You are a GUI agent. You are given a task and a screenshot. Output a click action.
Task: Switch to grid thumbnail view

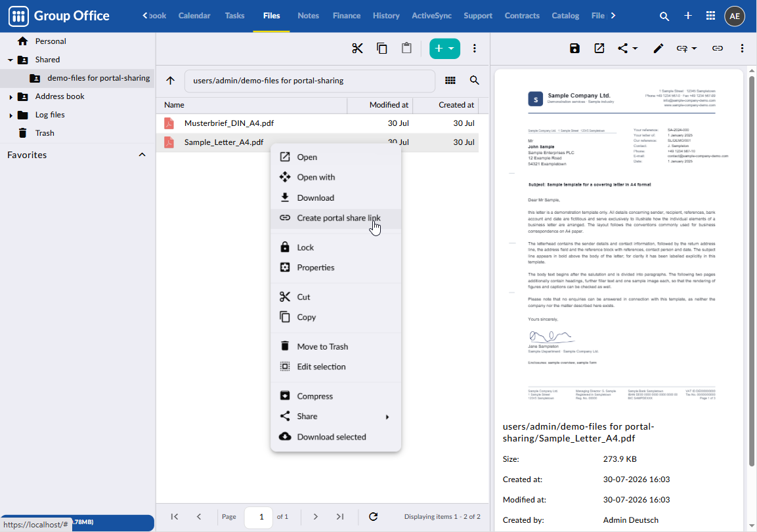(450, 81)
